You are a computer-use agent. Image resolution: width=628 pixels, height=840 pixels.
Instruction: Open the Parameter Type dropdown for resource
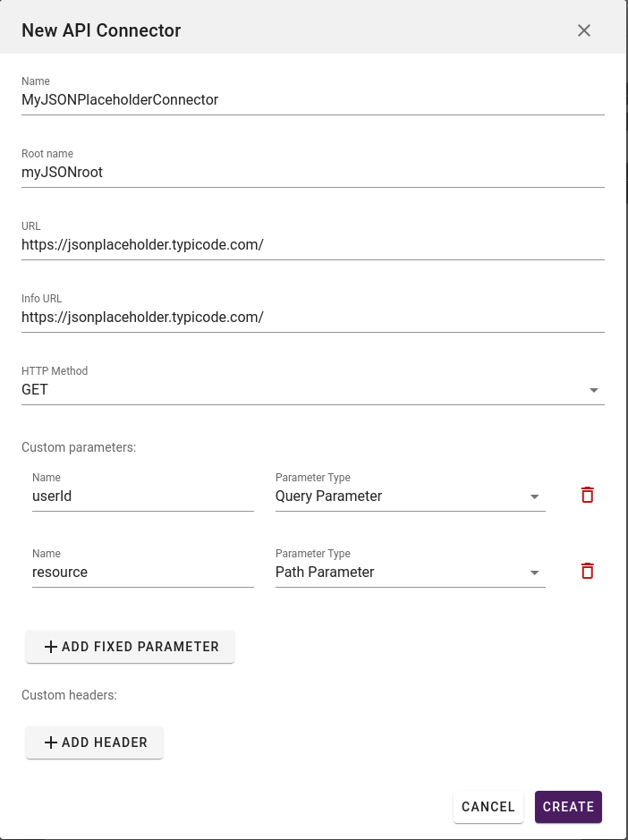[535, 572]
